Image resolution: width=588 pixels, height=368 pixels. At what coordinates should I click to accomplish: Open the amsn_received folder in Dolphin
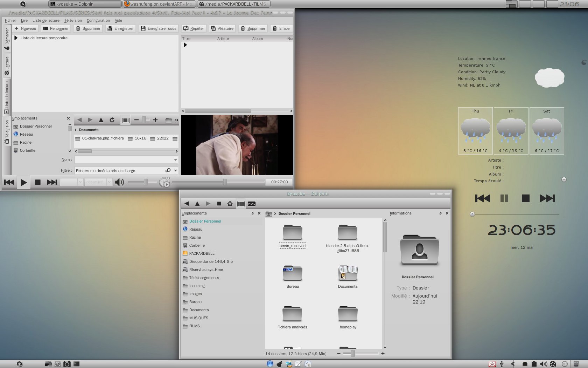[293, 233]
